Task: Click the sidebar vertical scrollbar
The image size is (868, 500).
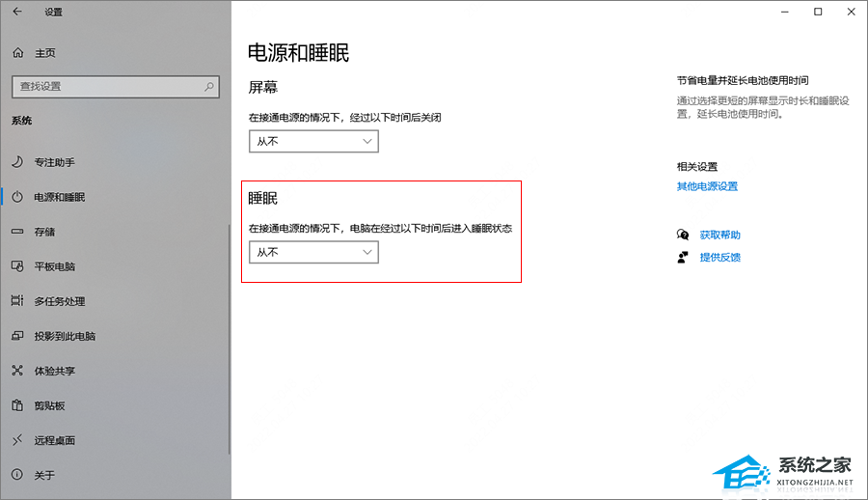Action: [230, 339]
